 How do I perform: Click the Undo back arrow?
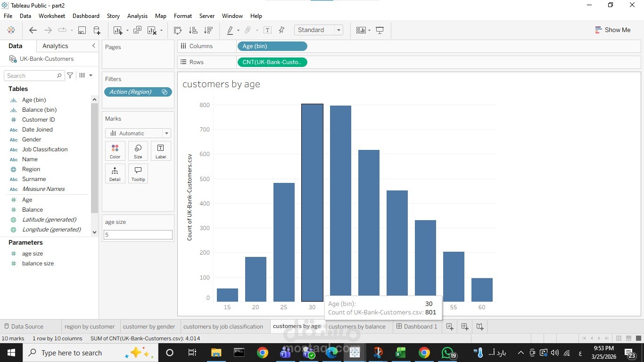[33, 30]
